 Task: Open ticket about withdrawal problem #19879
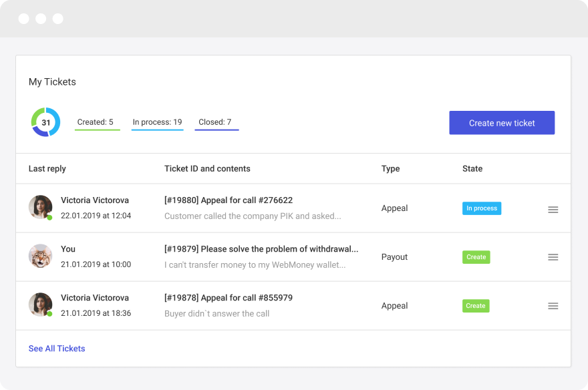click(x=261, y=249)
